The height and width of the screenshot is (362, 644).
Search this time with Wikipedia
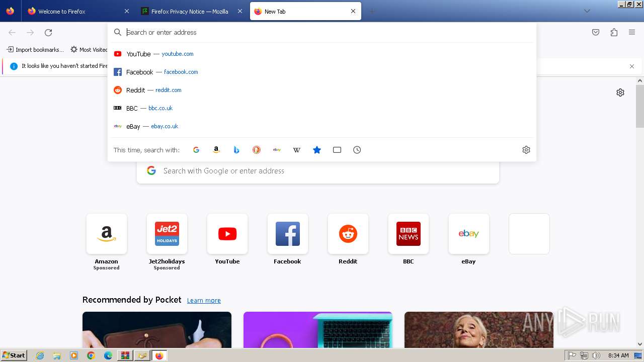[297, 150]
